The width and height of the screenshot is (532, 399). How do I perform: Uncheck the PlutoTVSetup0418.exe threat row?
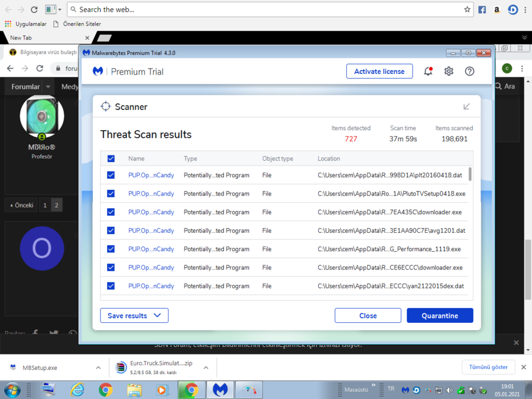tap(111, 193)
